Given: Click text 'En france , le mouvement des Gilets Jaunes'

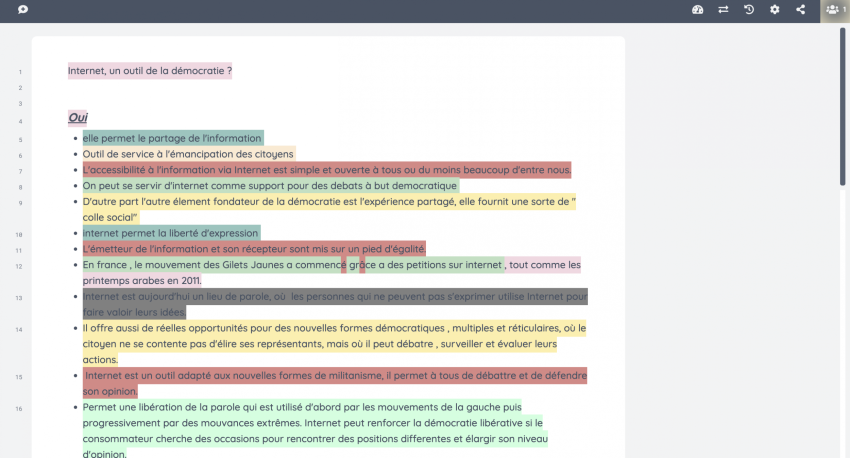Looking at the screenshot, I should coord(210,265).
